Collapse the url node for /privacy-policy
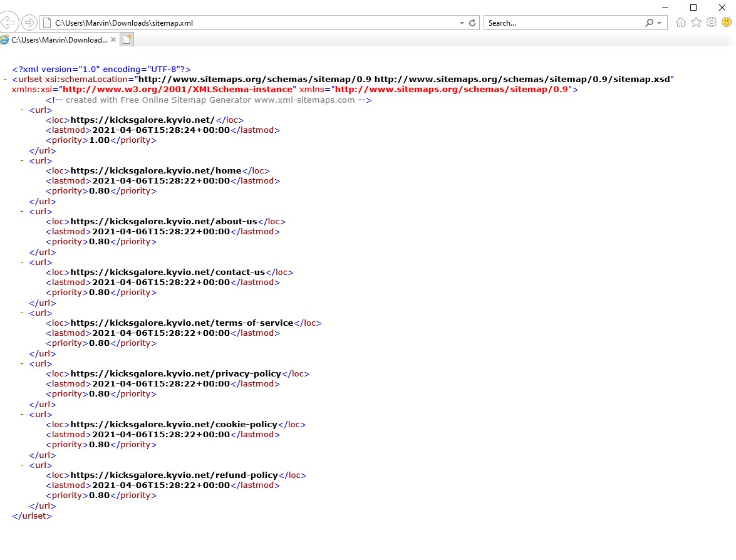 (22, 363)
